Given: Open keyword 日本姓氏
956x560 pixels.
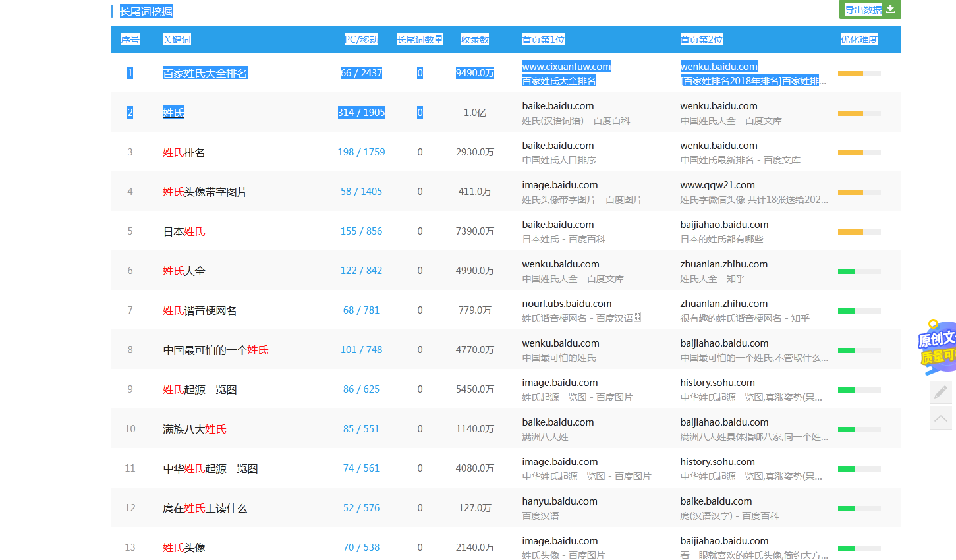Looking at the screenshot, I should [184, 231].
